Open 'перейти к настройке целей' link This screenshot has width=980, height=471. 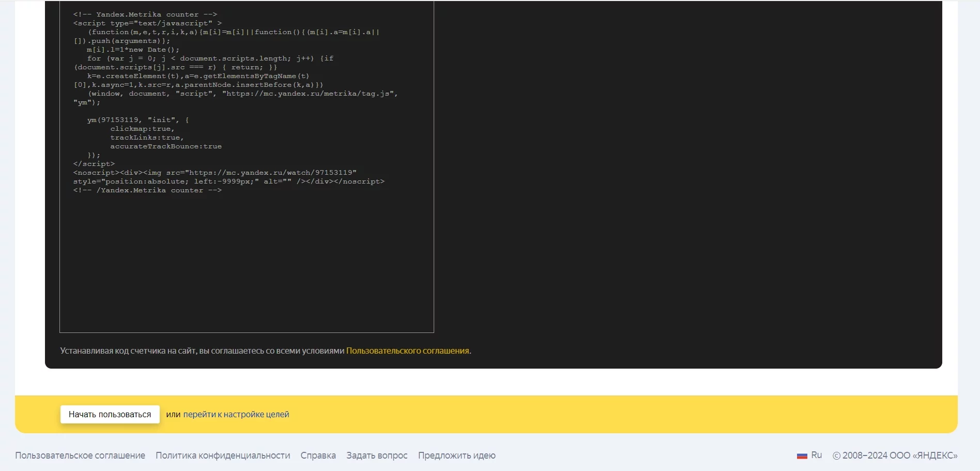coord(236,414)
